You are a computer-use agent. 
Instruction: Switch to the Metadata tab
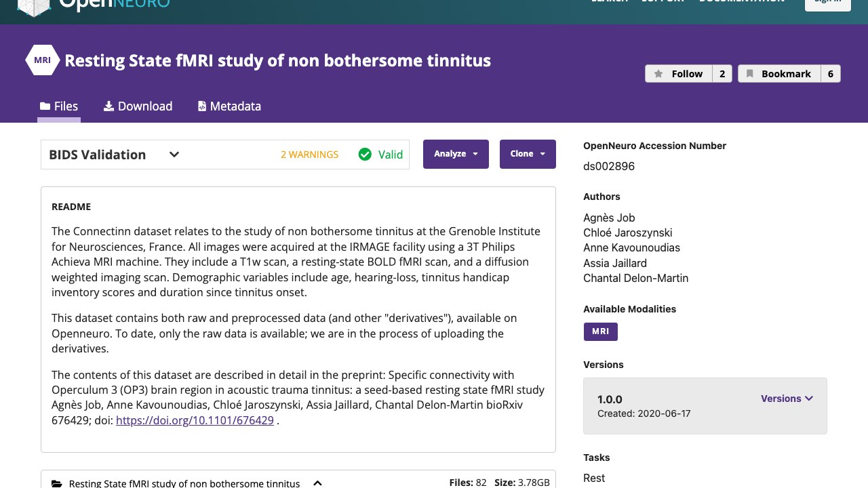pos(229,106)
